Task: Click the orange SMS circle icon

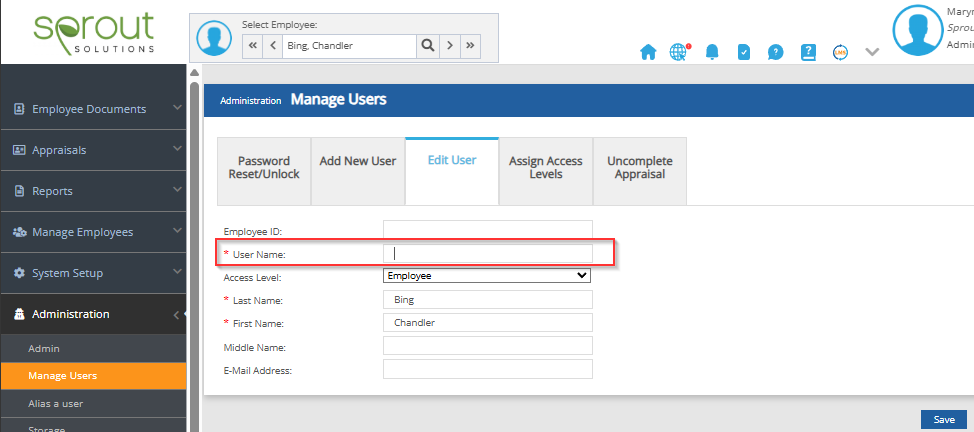Action: 840,52
